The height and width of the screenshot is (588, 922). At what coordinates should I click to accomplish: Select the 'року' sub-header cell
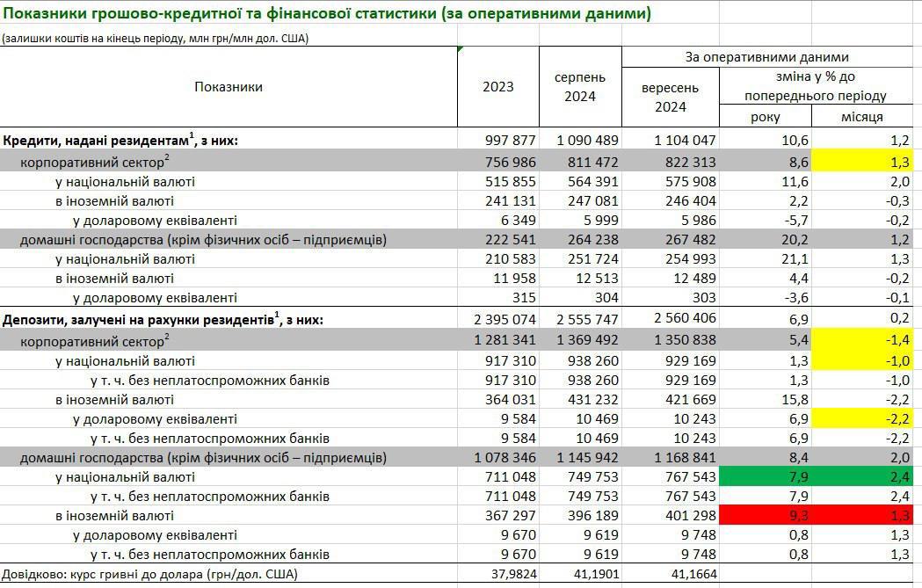[765, 116]
